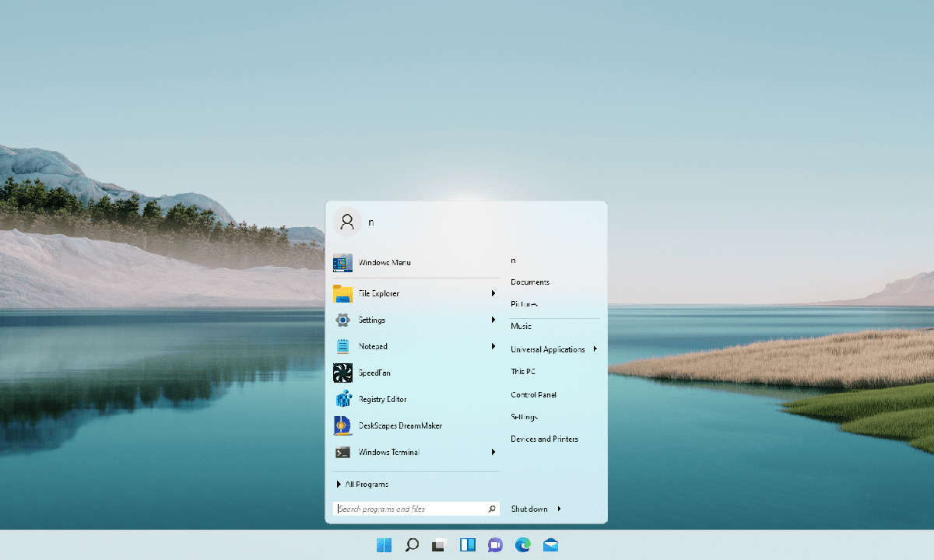This screenshot has width=934, height=560.
Task: Launch Microsoft Edge from the taskbar
Action: [523, 545]
